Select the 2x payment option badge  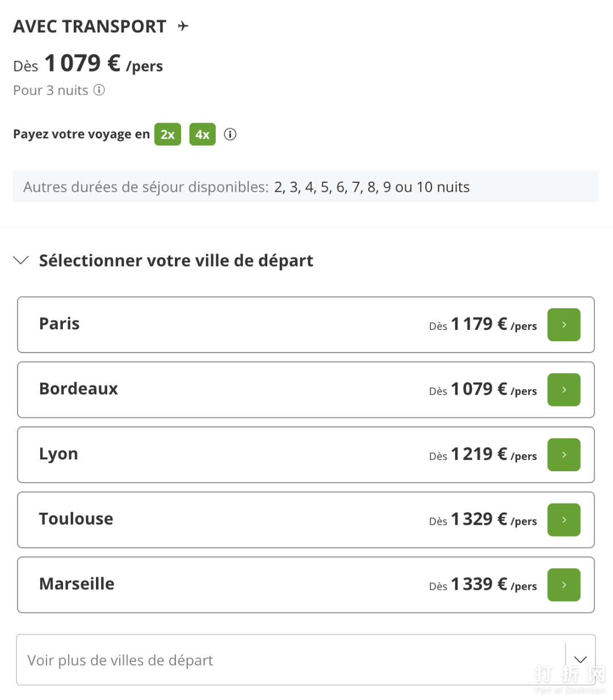[x=167, y=135]
